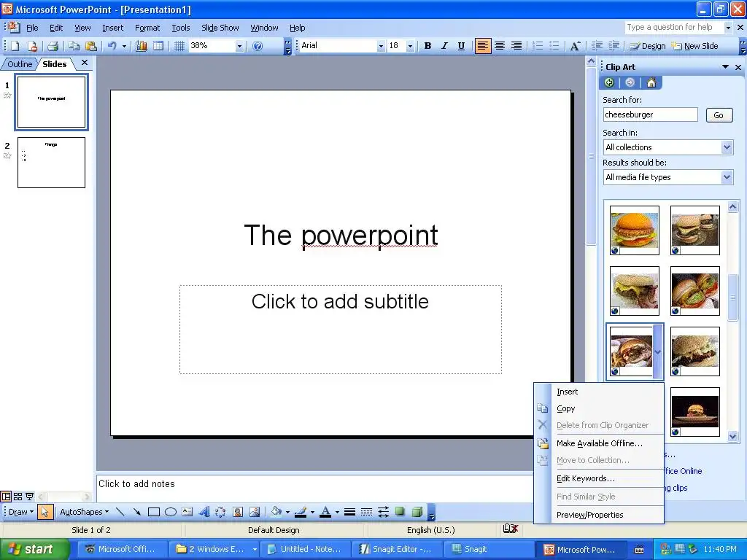Toggle Italic formatting
Screen dimensions: 747x560
(x=444, y=46)
